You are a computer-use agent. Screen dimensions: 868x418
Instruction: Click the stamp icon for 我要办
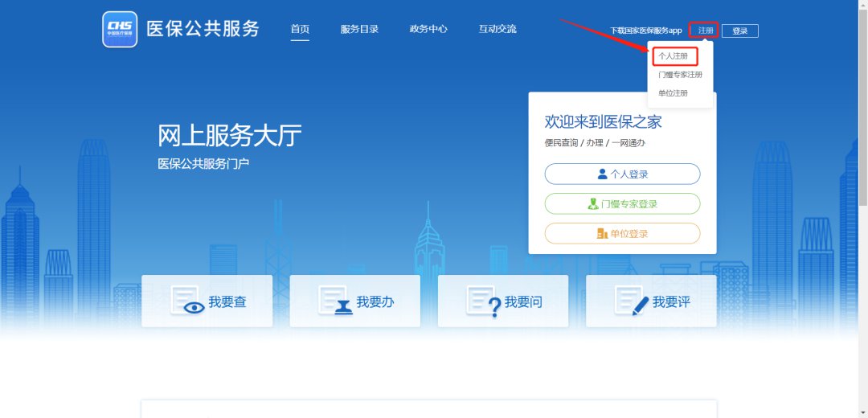pyautogui.click(x=336, y=302)
